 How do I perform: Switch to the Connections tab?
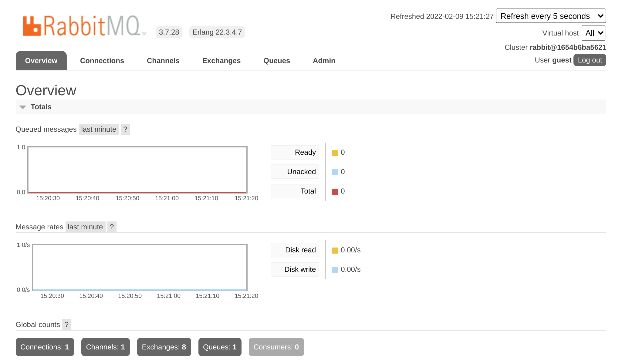[x=102, y=61]
